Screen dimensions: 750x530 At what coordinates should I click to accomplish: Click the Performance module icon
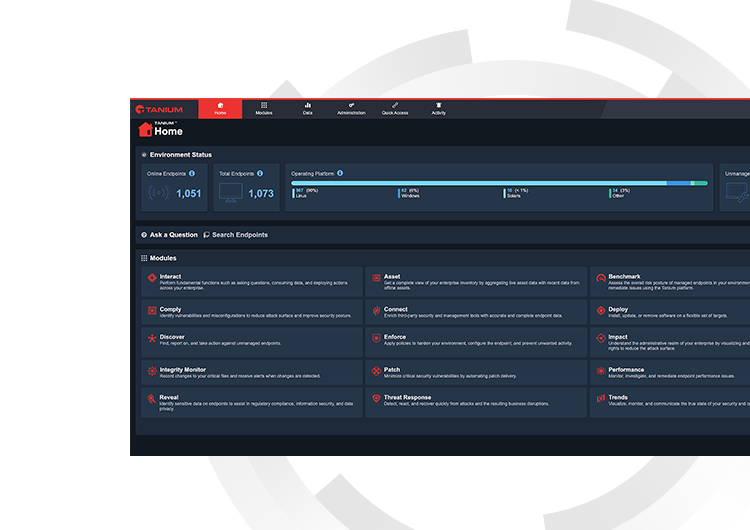601,371
